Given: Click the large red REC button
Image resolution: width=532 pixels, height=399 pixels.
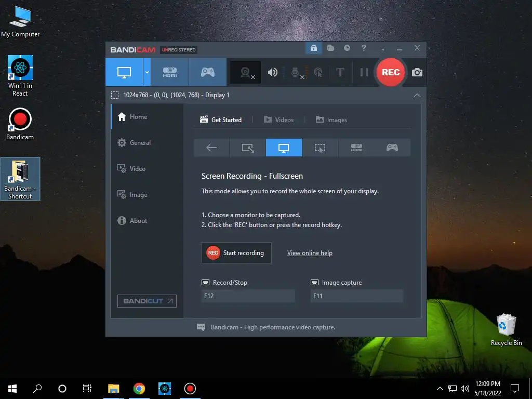Looking at the screenshot, I should (391, 72).
